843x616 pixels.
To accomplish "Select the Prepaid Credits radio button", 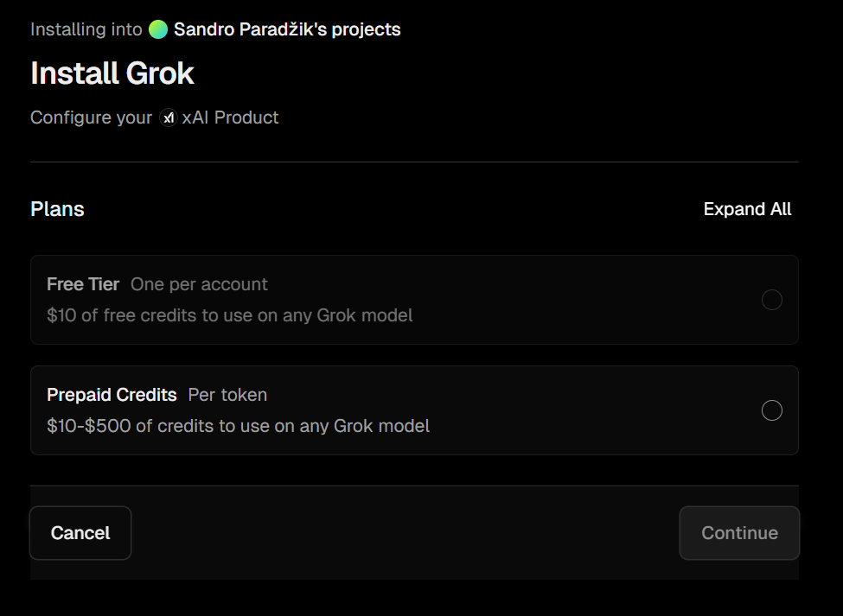I will 771,410.
